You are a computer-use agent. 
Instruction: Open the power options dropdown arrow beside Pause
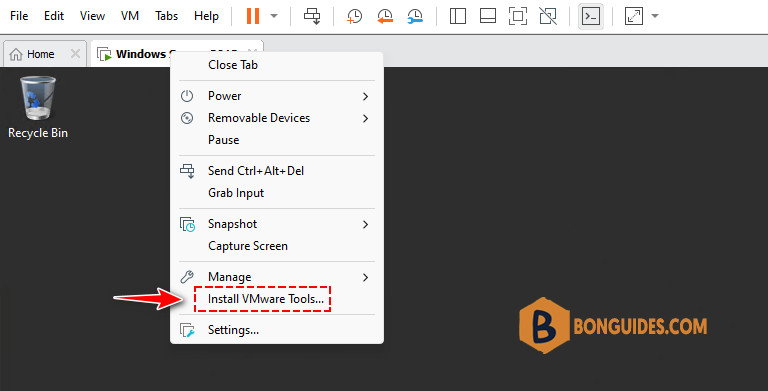[x=274, y=16]
